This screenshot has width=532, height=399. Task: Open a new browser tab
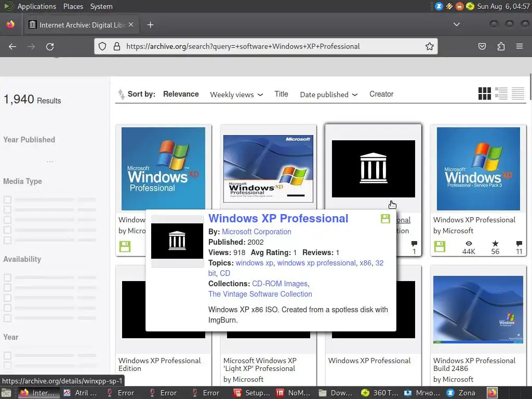150,25
